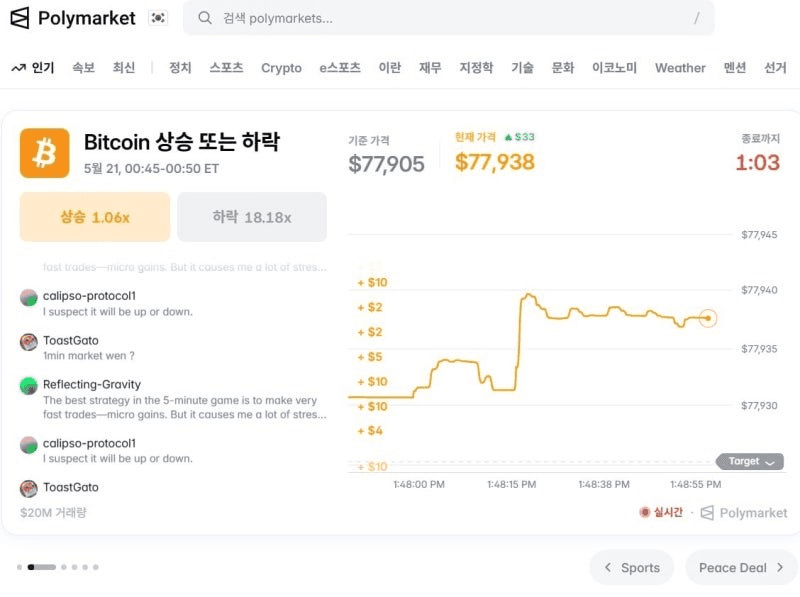Open the Korean flag language selector

[x=158, y=18]
